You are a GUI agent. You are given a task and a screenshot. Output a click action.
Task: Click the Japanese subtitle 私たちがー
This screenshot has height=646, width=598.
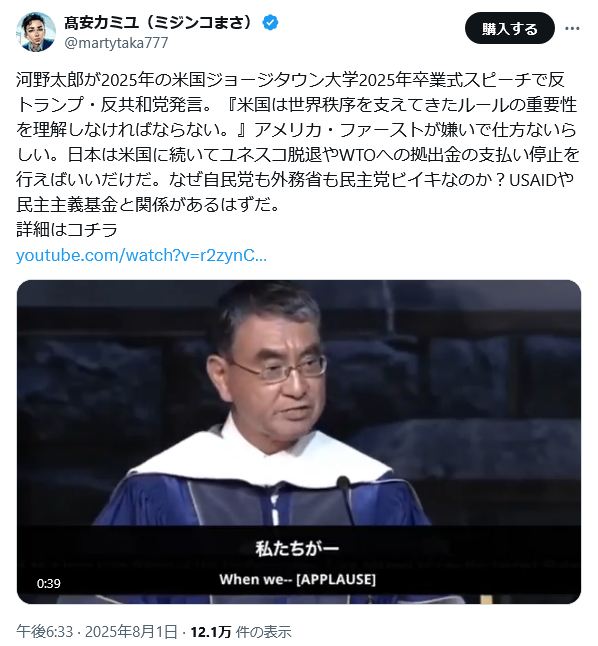(298, 548)
